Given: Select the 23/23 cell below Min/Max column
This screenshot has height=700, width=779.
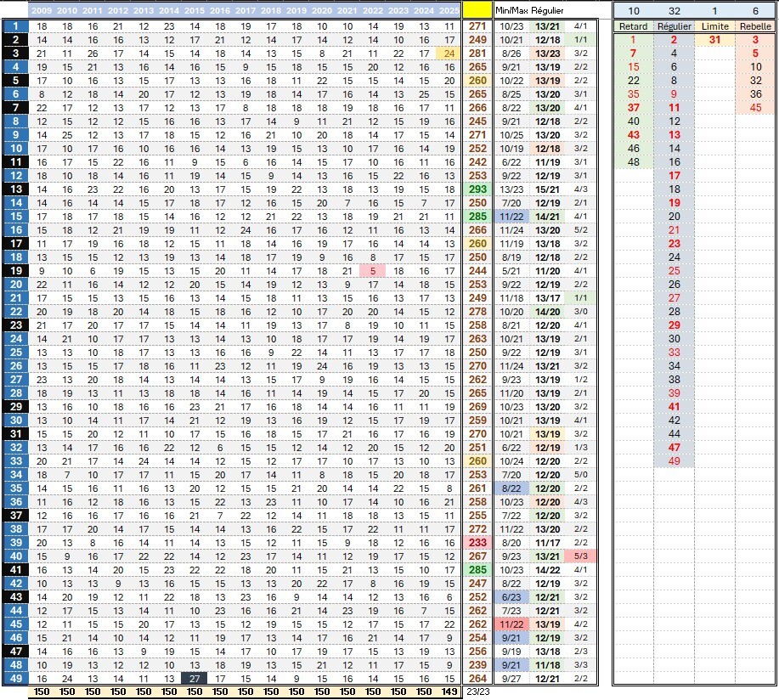Looking at the screenshot, I should (x=477, y=692).
